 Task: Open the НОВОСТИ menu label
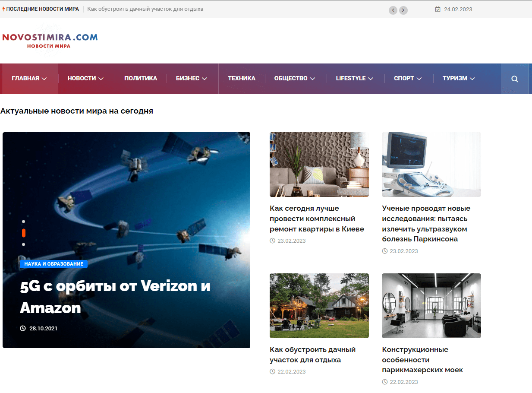82,78
